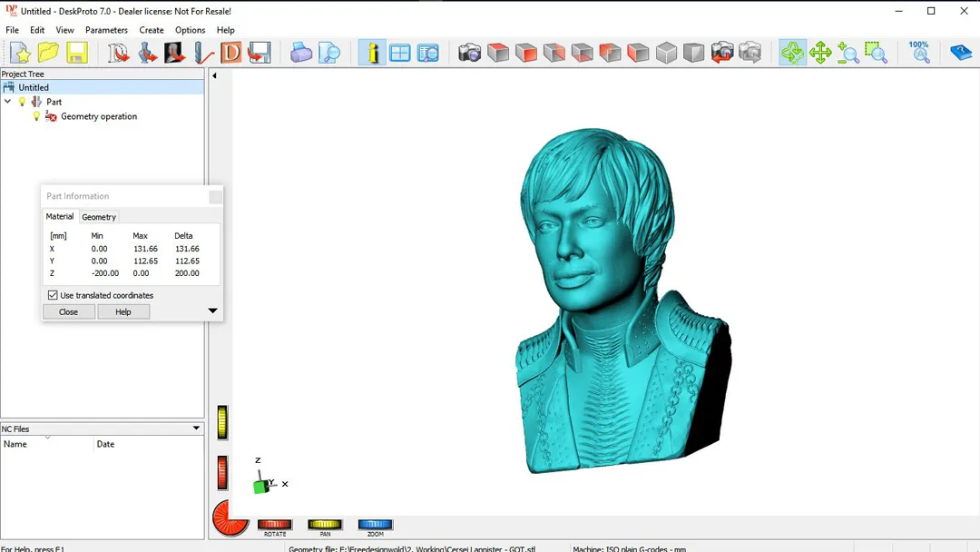Activate the plus/minus magnifier zoom mode
The image size is (980, 552).
coord(848,53)
